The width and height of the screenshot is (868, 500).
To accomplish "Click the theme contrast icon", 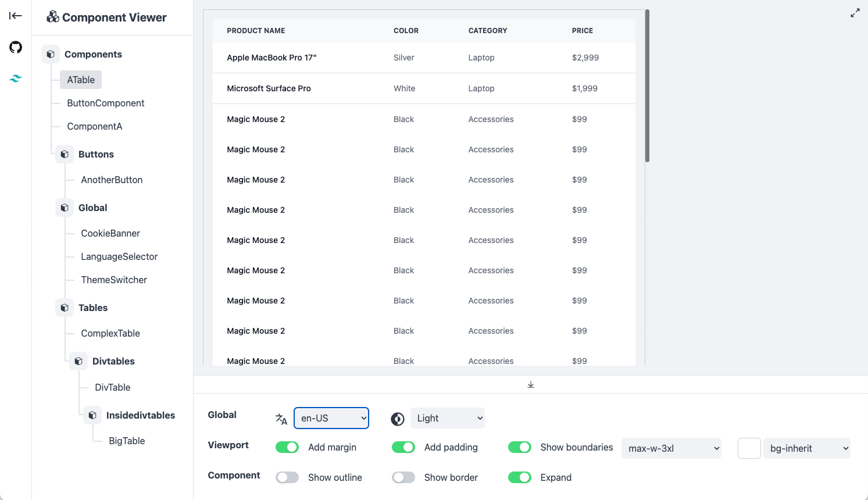I will (398, 419).
